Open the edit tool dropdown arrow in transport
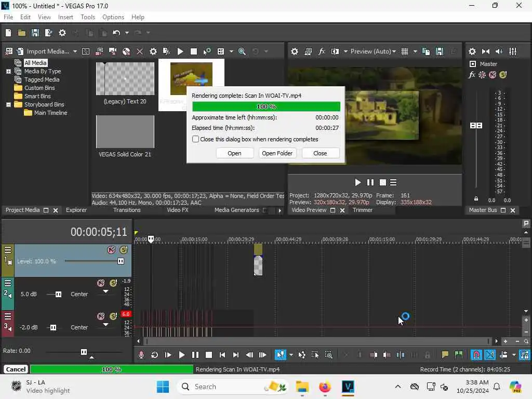 tap(291, 355)
